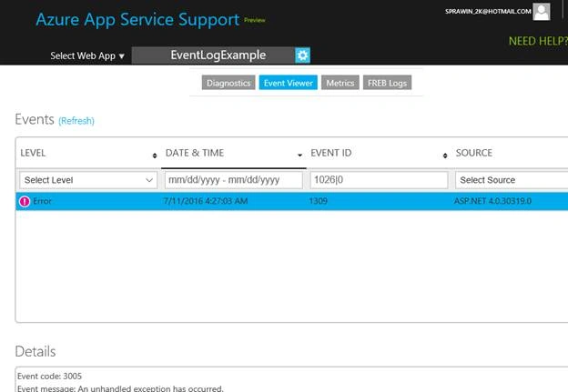This screenshot has height=392, width=568.
Task: Click the EVENT ID column header
Action: (331, 153)
